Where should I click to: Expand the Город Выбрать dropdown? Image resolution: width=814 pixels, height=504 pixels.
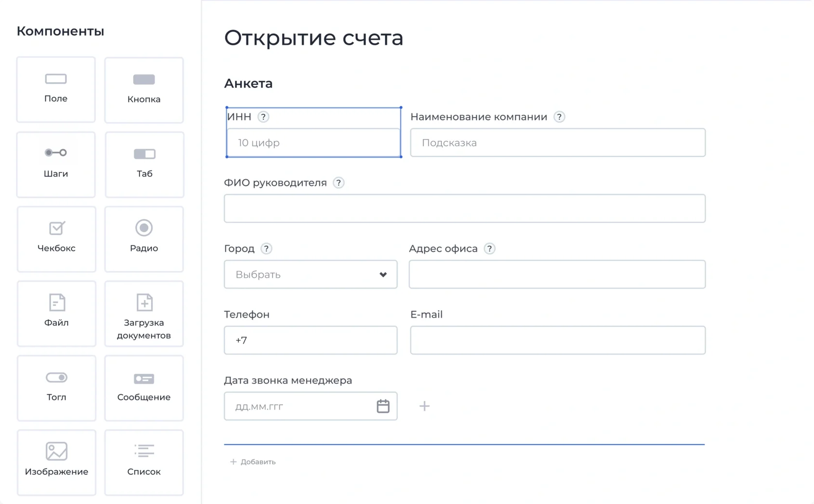click(x=311, y=275)
